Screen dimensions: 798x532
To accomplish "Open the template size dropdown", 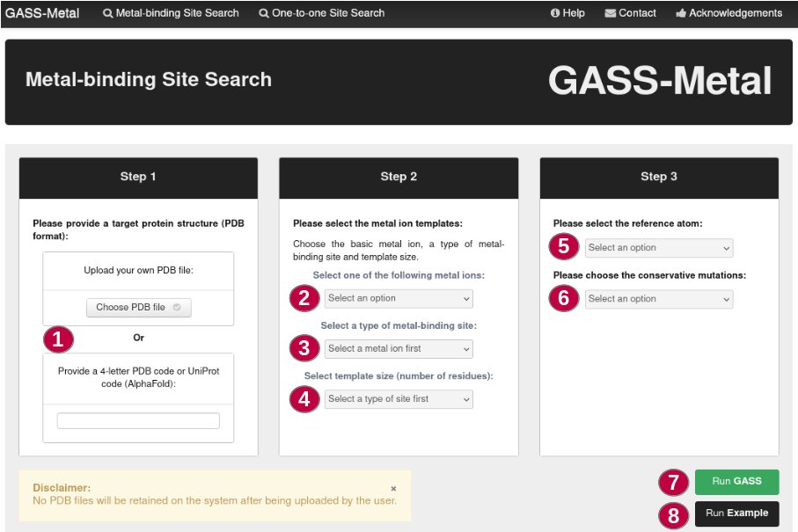I will [399, 399].
